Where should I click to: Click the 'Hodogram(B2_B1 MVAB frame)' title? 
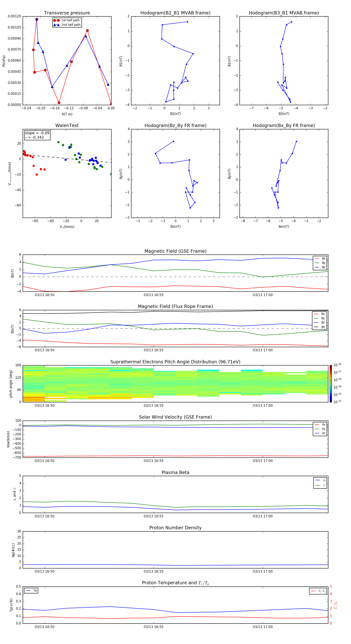click(x=175, y=13)
